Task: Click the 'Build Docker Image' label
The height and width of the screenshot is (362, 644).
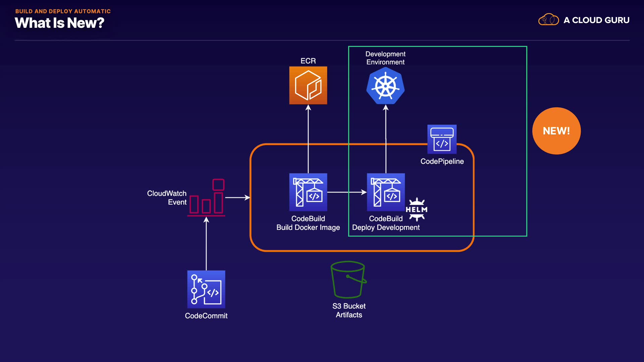Action: coord(308,228)
